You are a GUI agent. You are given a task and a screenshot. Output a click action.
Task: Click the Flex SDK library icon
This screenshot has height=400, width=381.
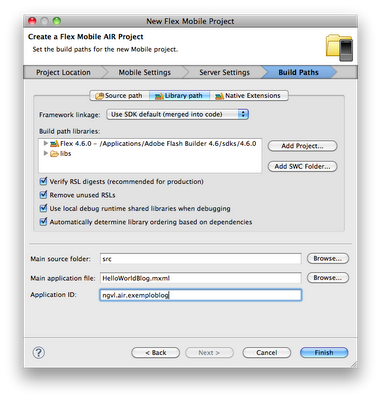pos(54,144)
